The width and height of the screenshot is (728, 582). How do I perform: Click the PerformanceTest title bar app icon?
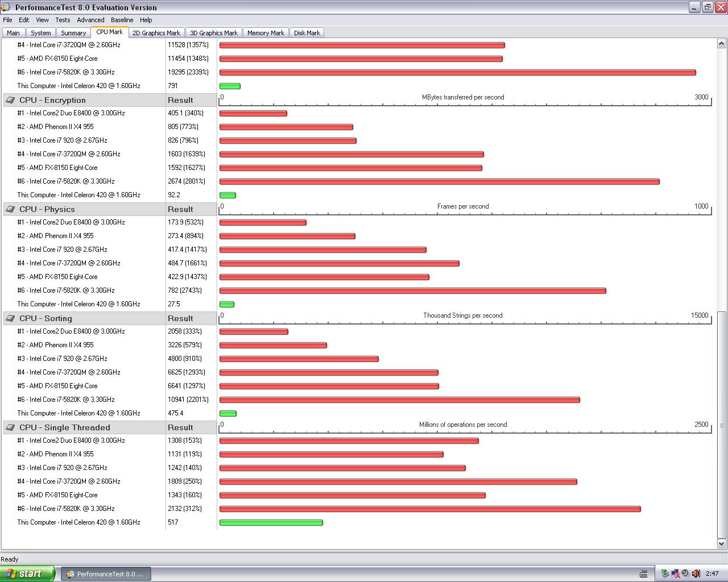[x=7, y=7]
